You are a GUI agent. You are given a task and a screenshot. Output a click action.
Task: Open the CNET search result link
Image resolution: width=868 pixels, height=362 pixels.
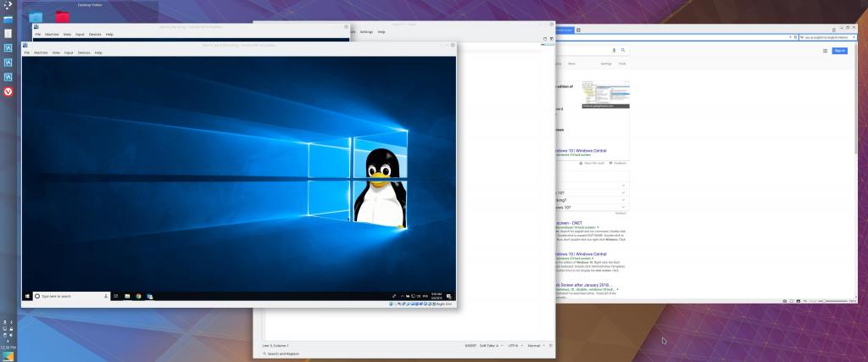[x=568, y=223]
